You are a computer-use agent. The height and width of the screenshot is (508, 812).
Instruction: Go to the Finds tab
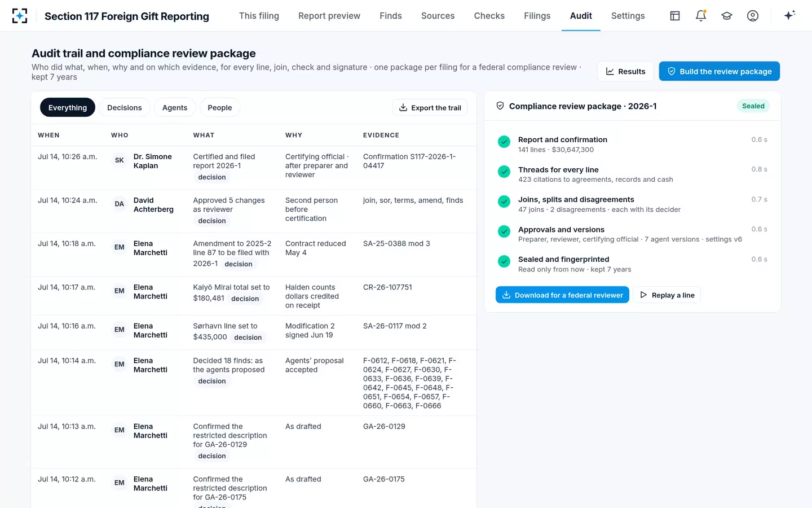pos(391,16)
